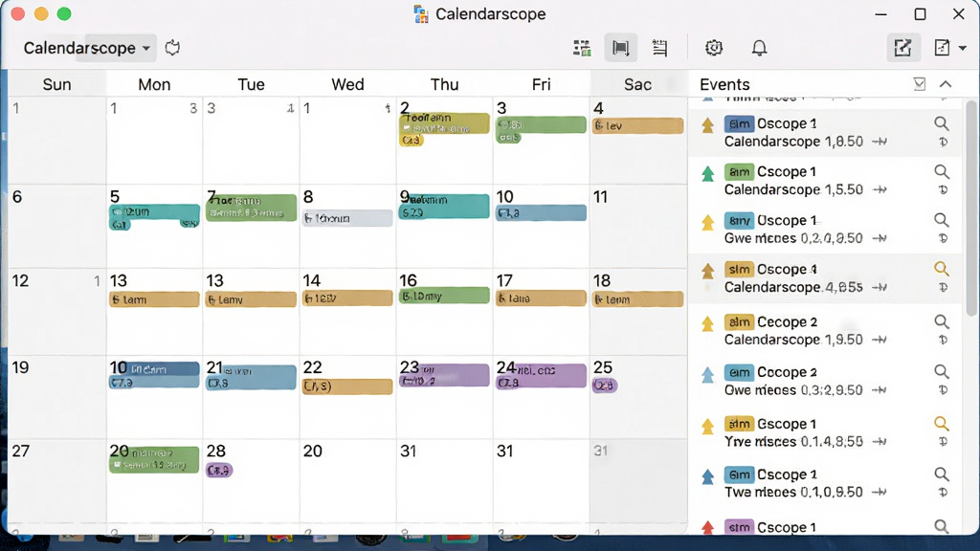
Task: Click yellow tree icon for Gwe mieces
Action: click(x=707, y=222)
